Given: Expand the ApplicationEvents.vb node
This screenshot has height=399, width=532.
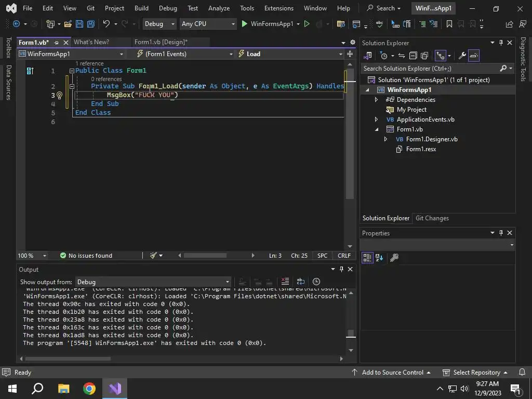Looking at the screenshot, I should coord(376,119).
